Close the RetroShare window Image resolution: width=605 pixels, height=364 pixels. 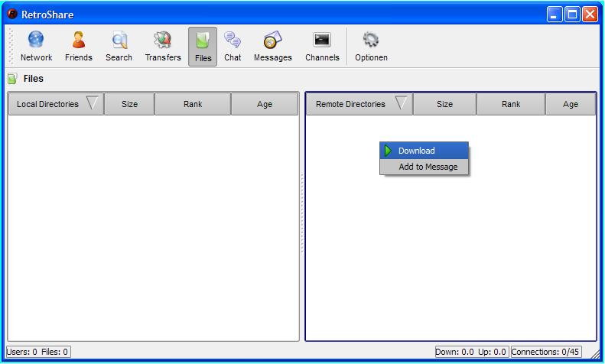tap(590, 15)
